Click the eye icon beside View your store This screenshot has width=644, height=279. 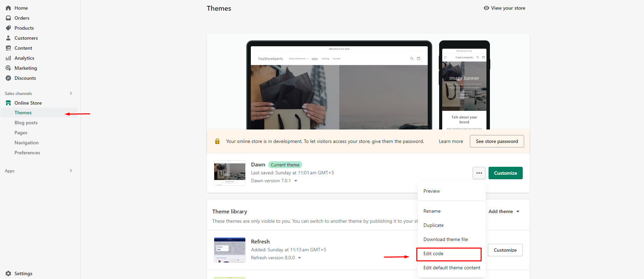[486, 8]
